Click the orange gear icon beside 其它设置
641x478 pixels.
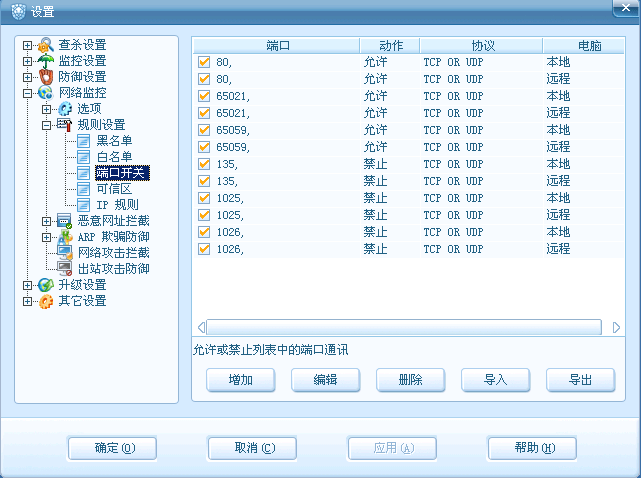pyautogui.click(x=46, y=301)
